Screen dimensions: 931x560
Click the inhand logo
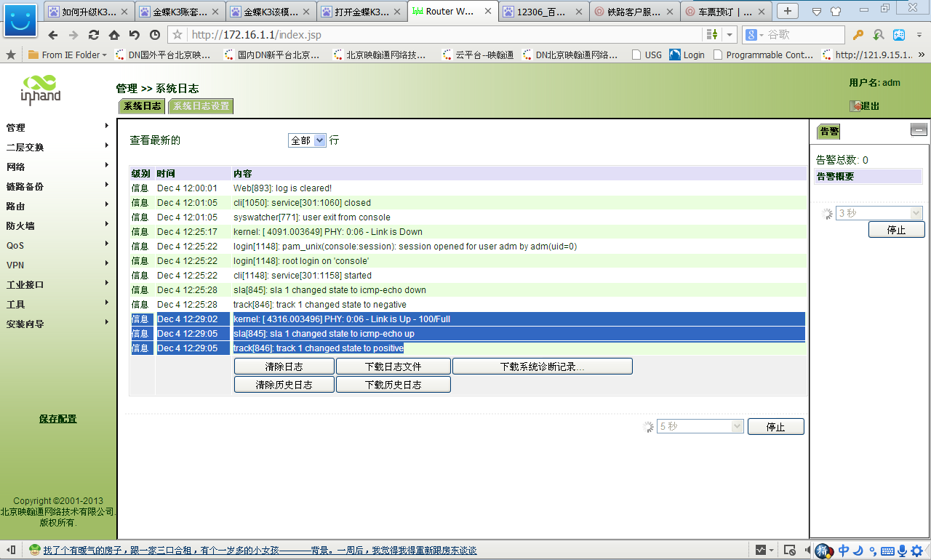click(41, 89)
